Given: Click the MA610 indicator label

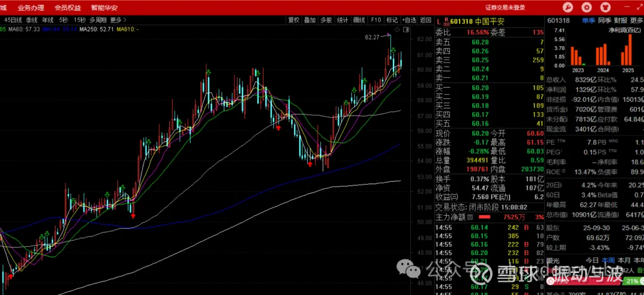Looking at the screenshot, I should (x=128, y=29).
